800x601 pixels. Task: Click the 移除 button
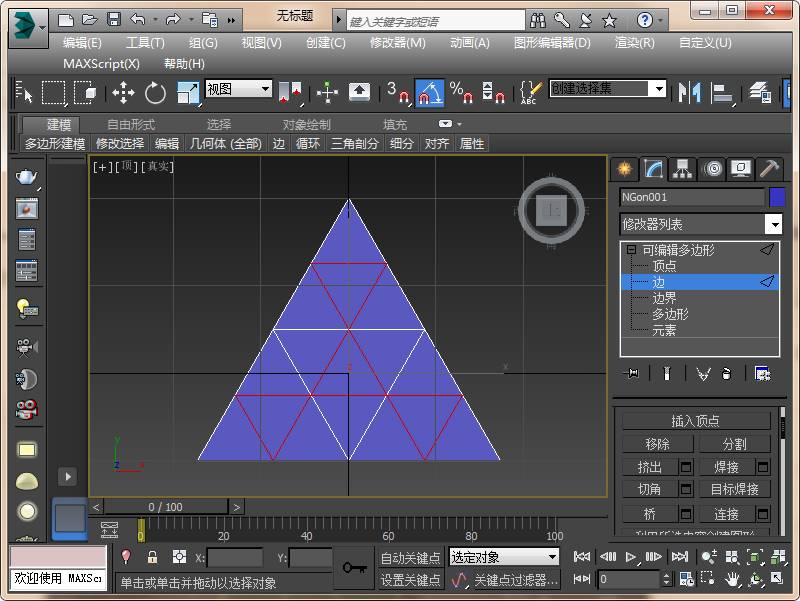[658, 444]
